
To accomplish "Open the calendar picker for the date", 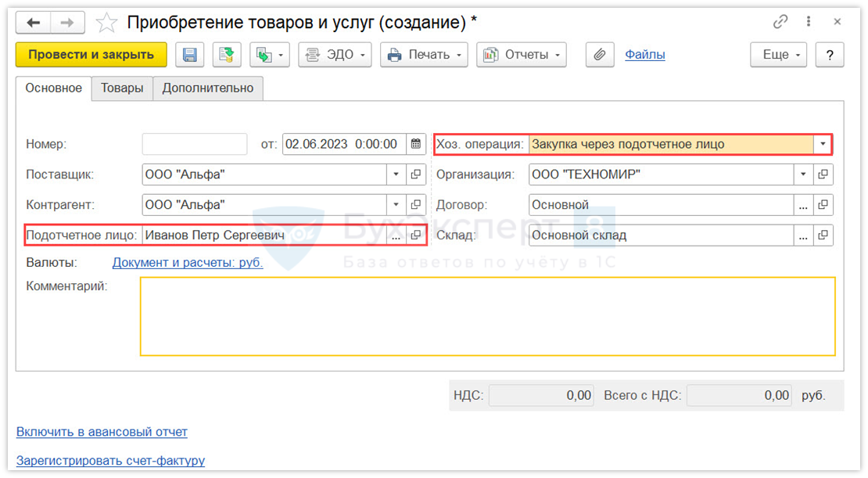I will pos(416,144).
